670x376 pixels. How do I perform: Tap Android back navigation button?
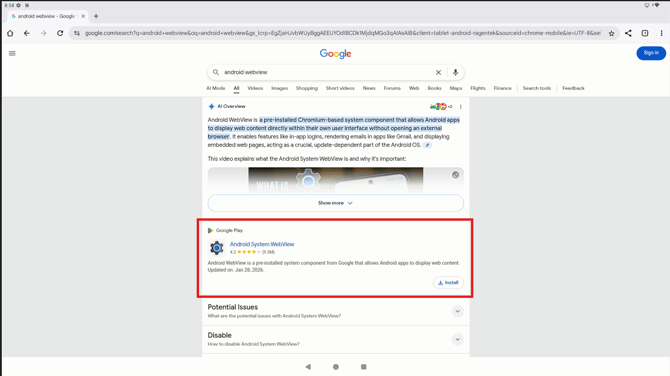(308, 367)
